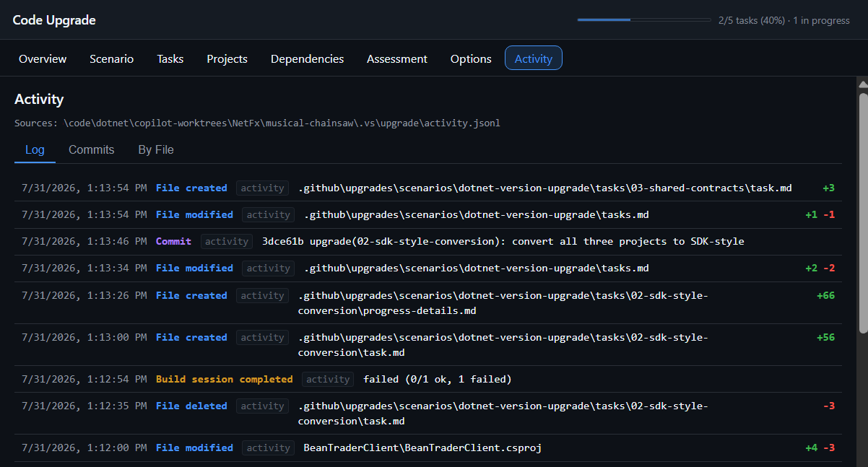Go to the Projects tab
This screenshot has width=868, height=467.
coord(227,58)
